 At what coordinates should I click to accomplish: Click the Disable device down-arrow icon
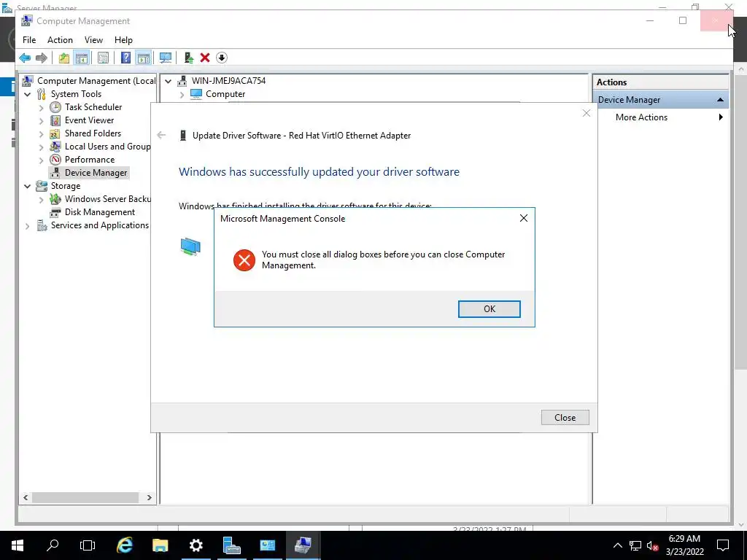click(x=222, y=58)
